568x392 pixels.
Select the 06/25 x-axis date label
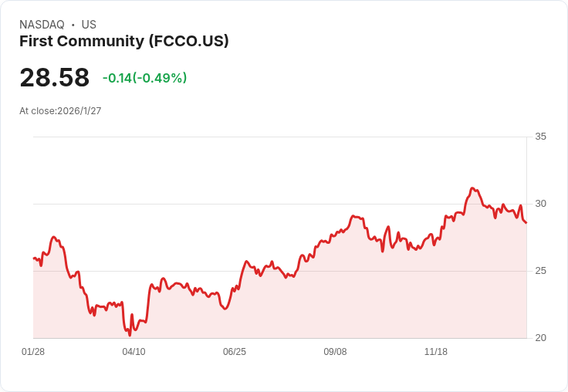[235, 352]
